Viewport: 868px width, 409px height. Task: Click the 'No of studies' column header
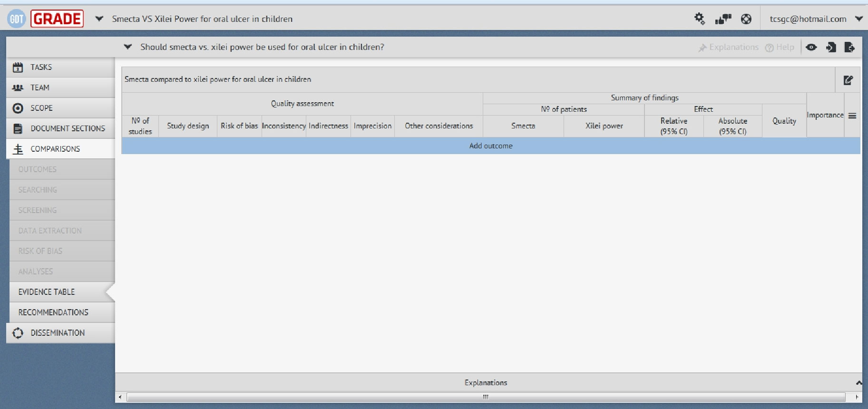(x=140, y=126)
